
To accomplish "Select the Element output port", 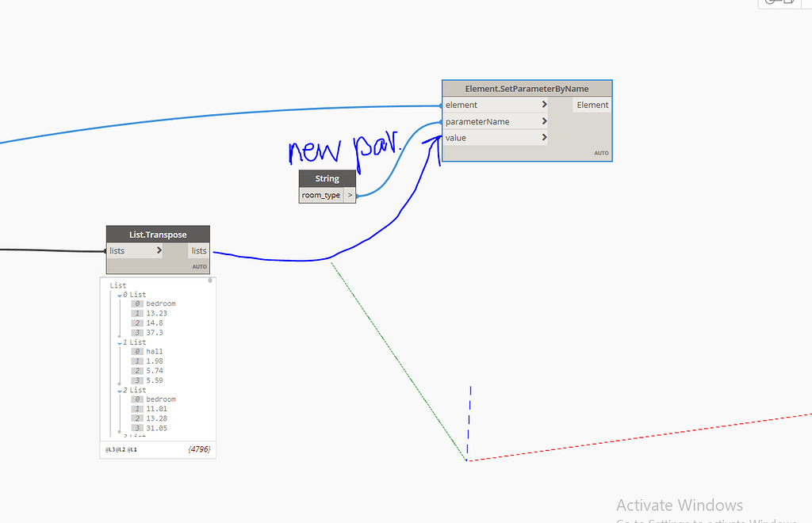I will click(x=592, y=105).
